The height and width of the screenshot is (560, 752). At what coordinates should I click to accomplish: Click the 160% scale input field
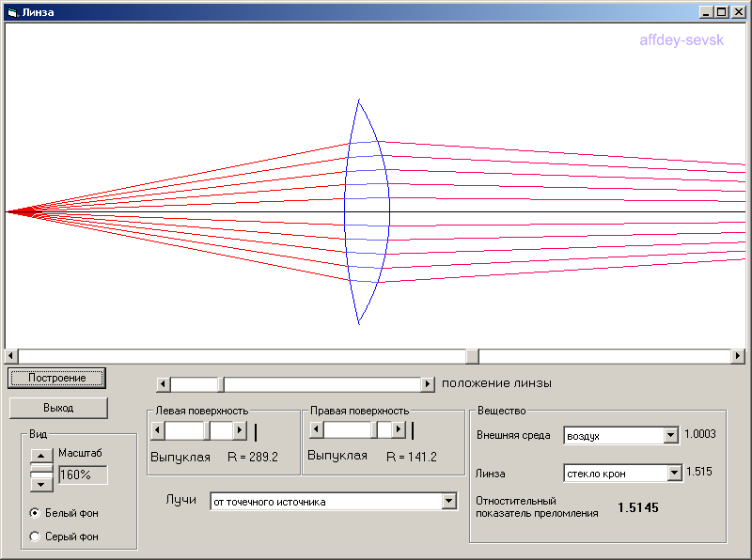pyautogui.click(x=83, y=475)
